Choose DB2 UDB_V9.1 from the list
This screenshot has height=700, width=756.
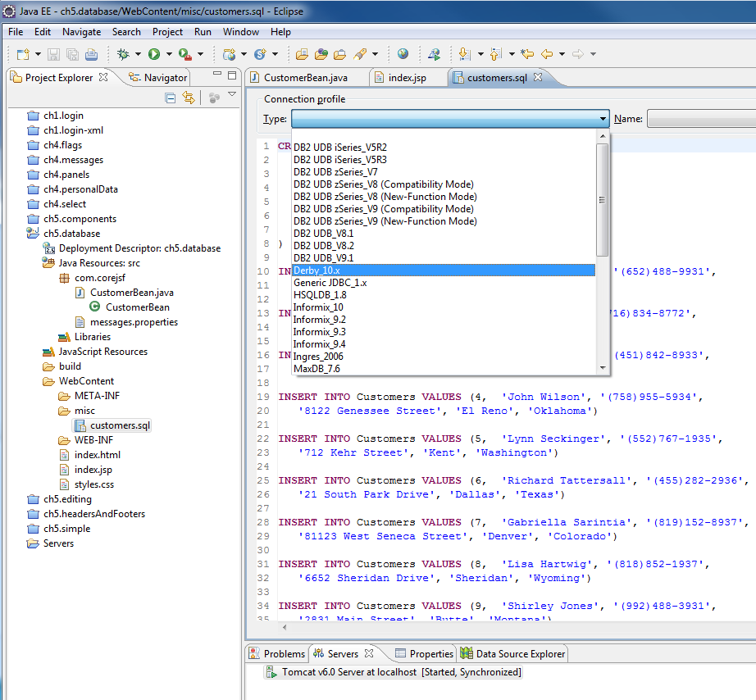click(x=444, y=258)
